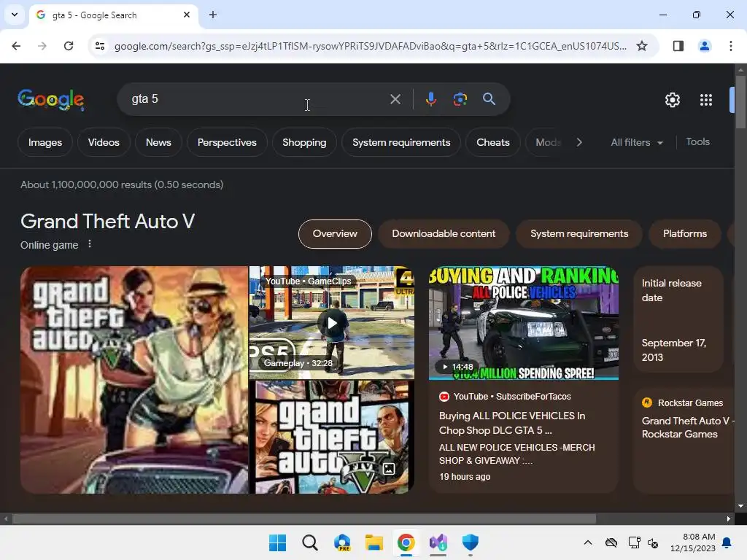Open the Google apps grid
The height and width of the screenshot is (560, 747).
[x=706, y=100]
